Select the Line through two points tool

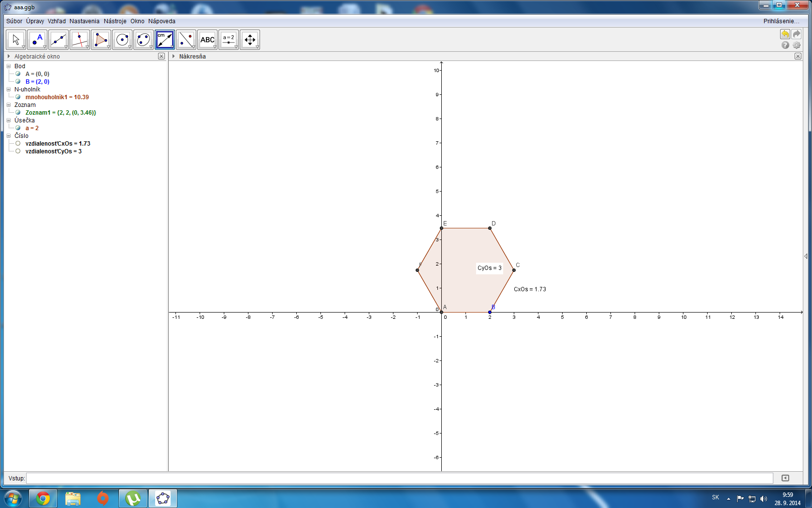(x=58, y=40)
